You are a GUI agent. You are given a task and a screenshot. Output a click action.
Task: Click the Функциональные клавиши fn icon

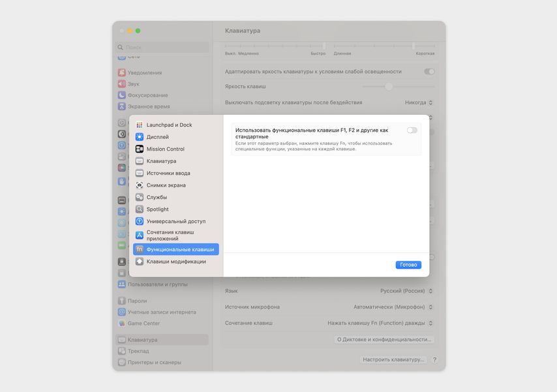click(x=140, y=249)
